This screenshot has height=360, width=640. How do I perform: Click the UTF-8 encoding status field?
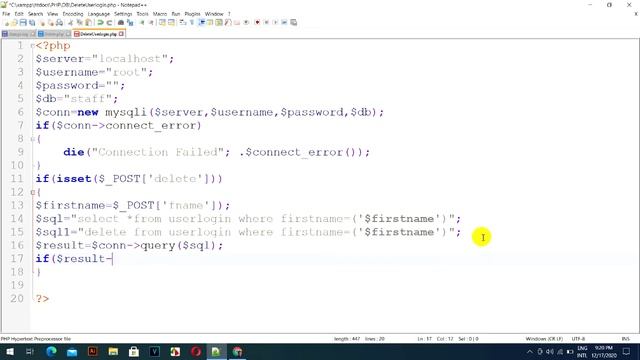pyautogui.click(x=578, y=339)
